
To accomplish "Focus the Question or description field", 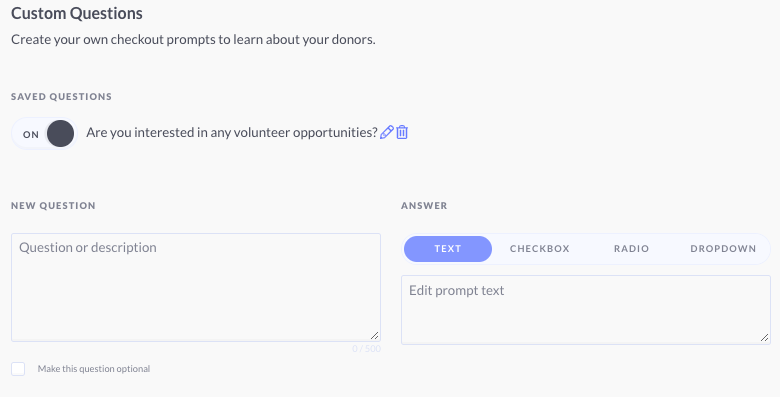I will [196, 287].
